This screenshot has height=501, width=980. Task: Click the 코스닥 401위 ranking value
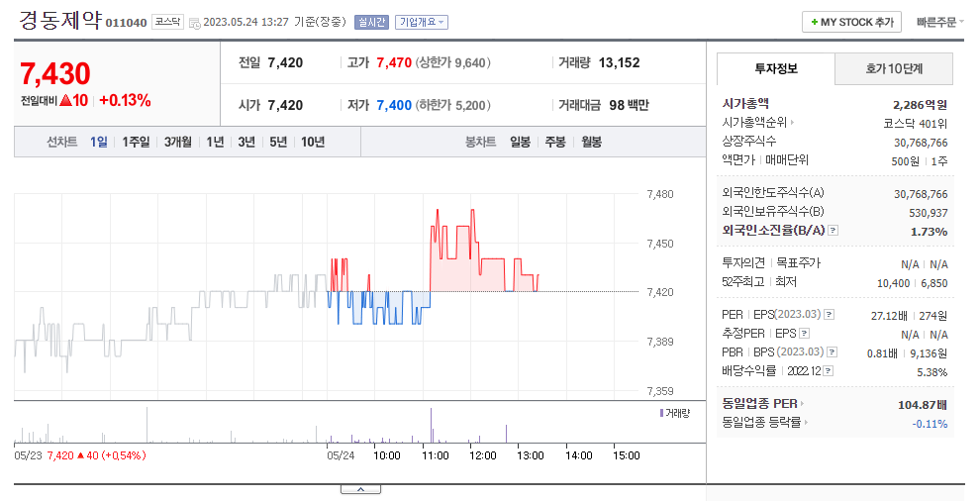tap(915, 124)
